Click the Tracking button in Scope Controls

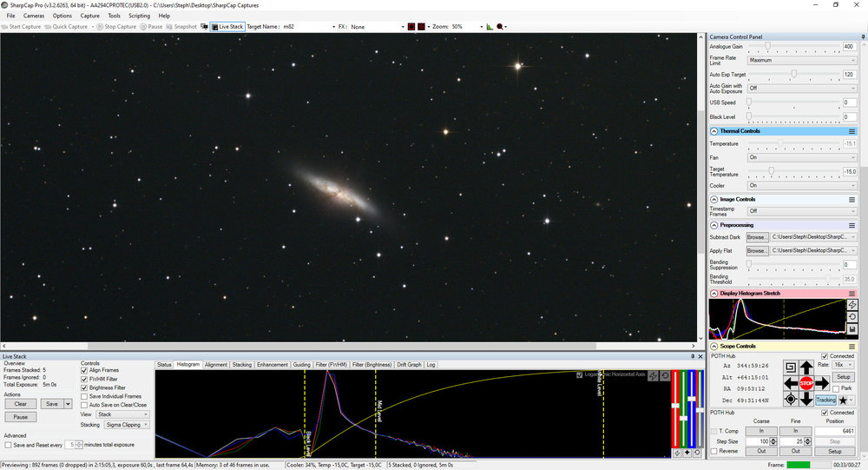pos(825,400)
